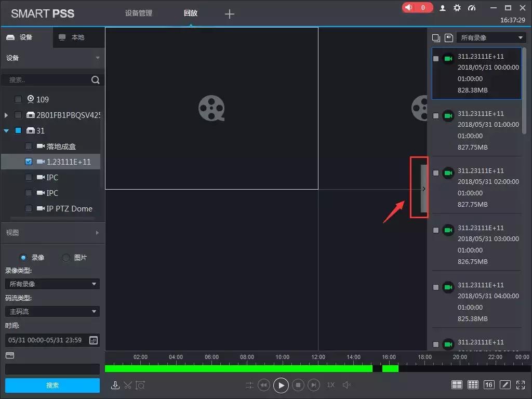
Task: Enter fullscreen playback mode
Action: (520, 385)
